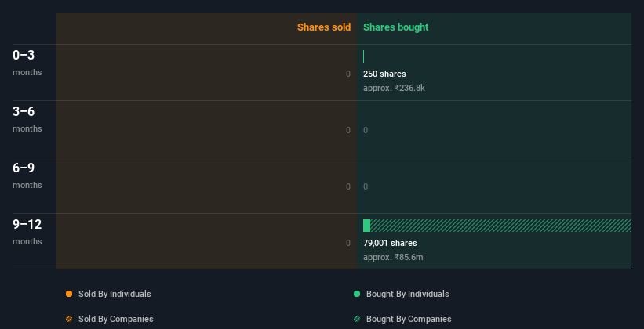Click the 9–12 months row label
644x329 pixels.
(27, 232)
